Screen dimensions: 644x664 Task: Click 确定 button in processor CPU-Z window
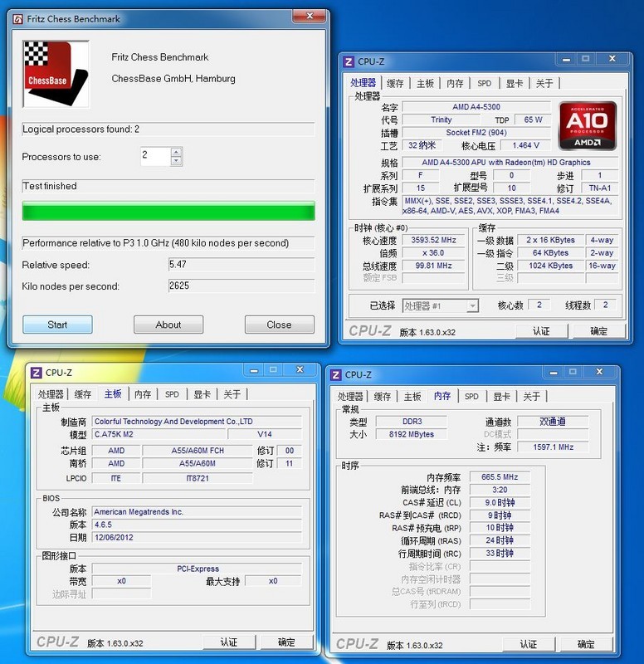(598, 331)
